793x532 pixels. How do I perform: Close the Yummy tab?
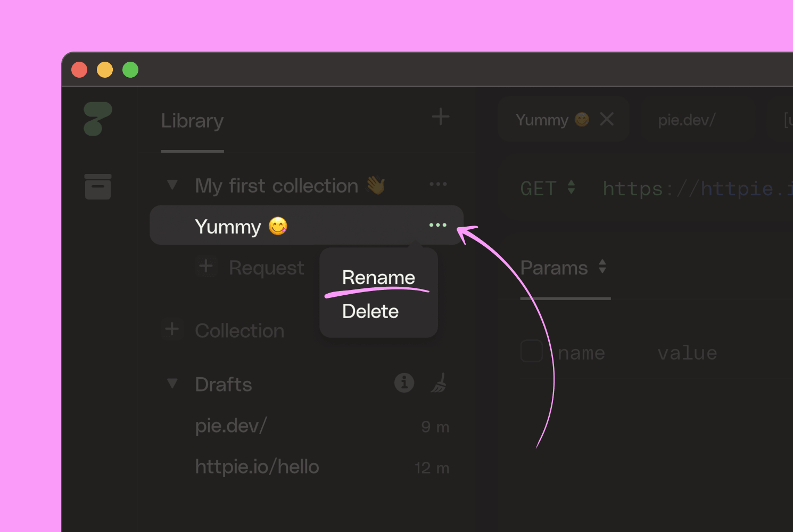pyautogui.click(x=607, y=119)
